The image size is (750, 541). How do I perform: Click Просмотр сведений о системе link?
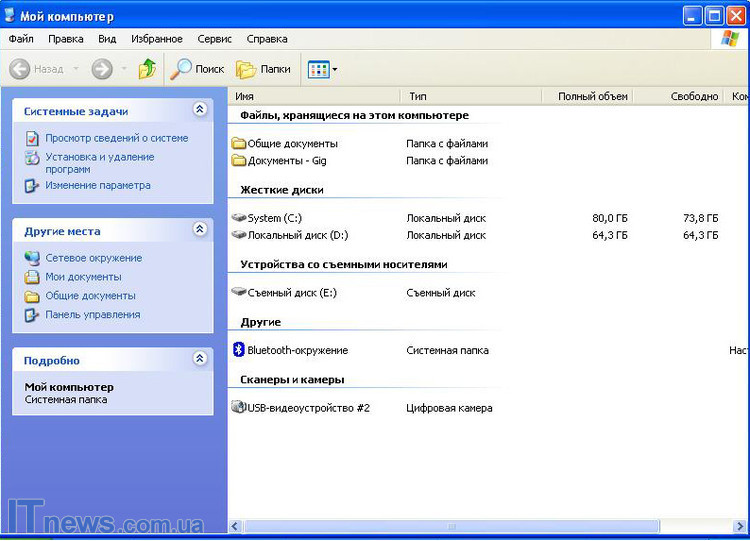[116, 138]
